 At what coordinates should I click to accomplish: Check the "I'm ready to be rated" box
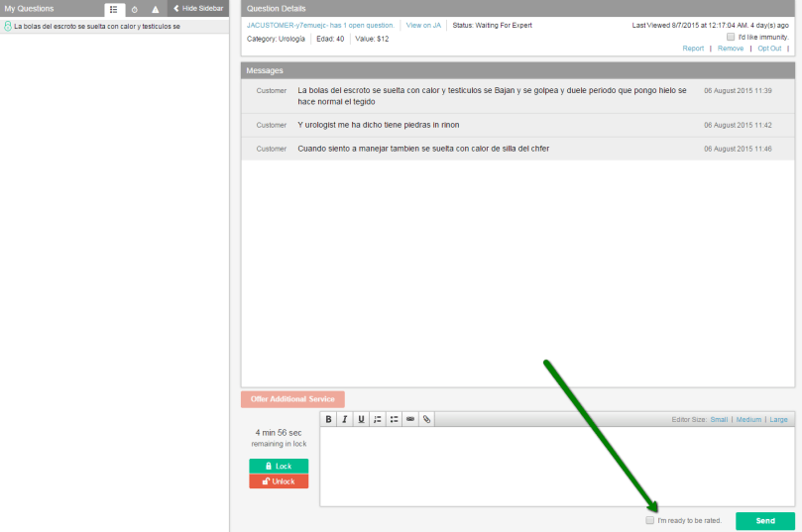pyautogui.click(x=650, y=520)
